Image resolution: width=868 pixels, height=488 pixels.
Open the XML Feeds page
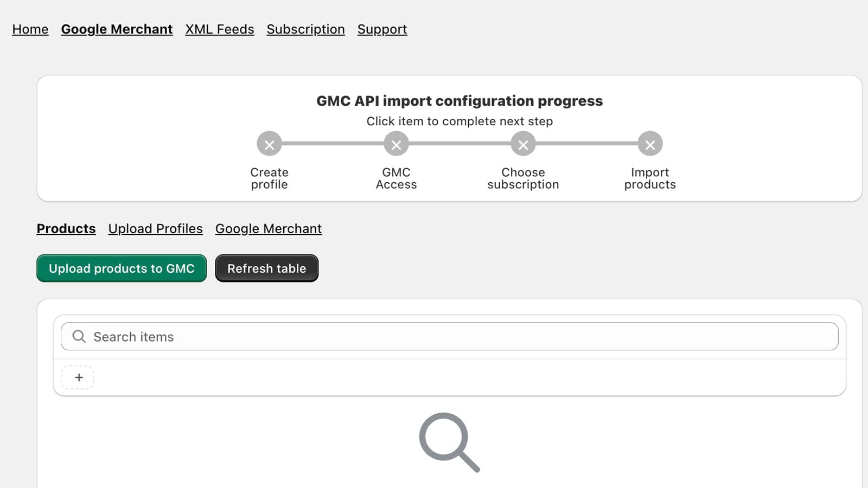click(x=220, y=29)
